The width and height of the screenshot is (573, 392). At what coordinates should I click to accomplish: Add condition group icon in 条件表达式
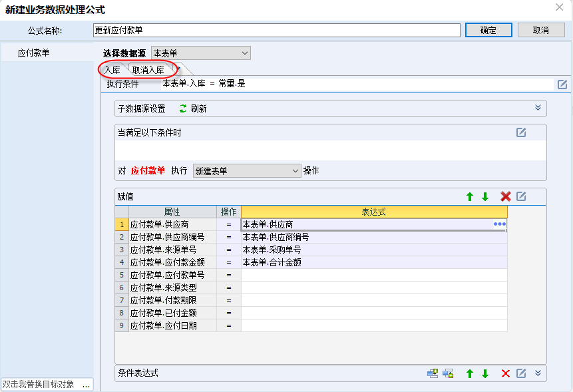433,373
